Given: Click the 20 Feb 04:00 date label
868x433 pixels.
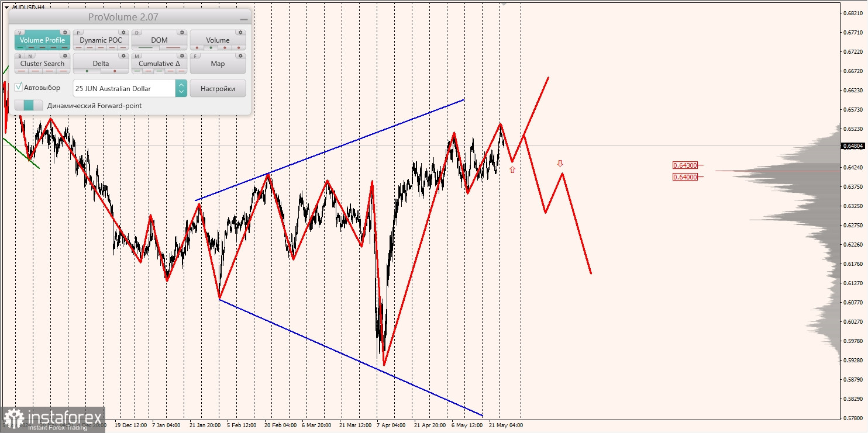Looking at the screenshot, I should pos(280,425).
